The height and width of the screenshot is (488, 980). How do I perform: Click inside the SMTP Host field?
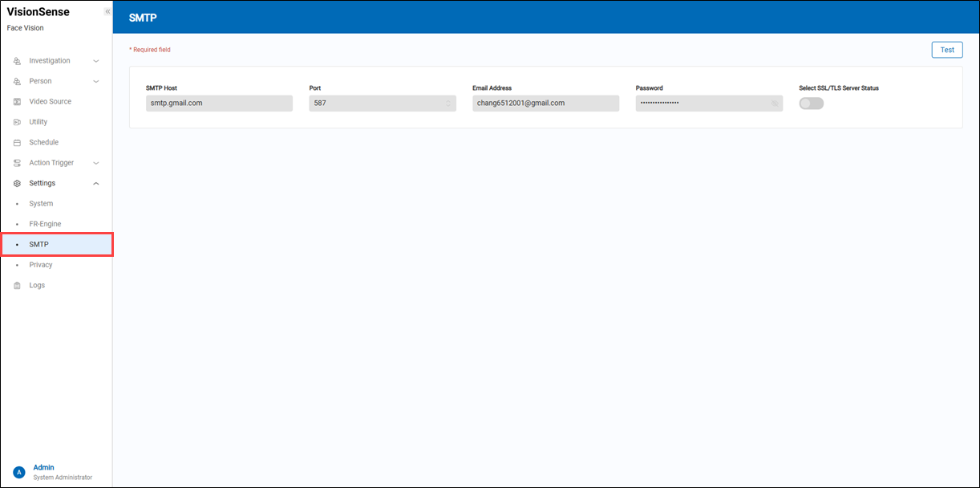click(x=219, y=103)
